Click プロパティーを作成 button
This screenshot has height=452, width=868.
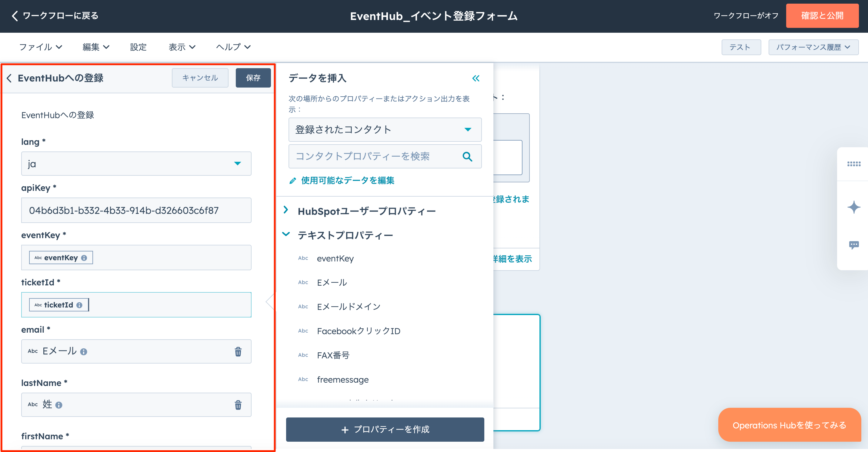pyautogui.click(x=385, y=430)
